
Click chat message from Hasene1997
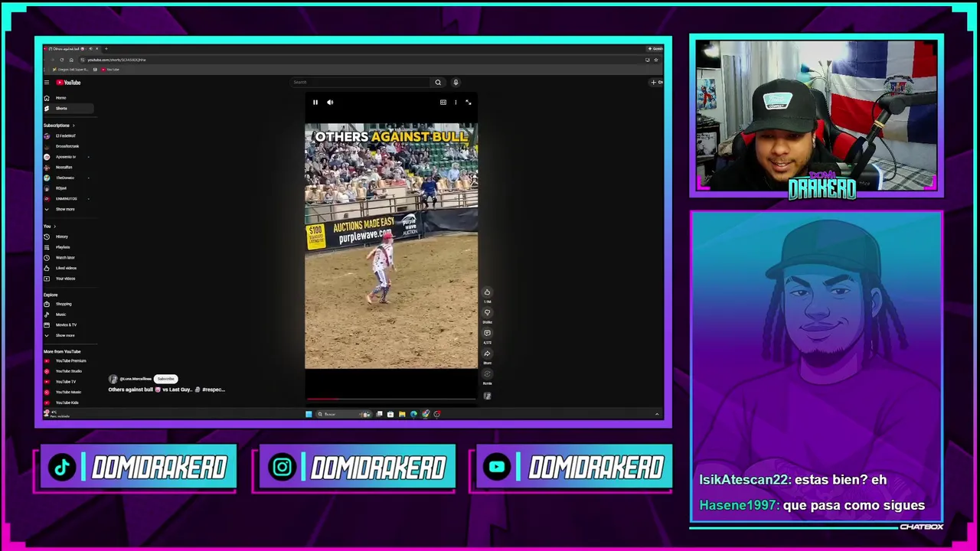[812, 506]
